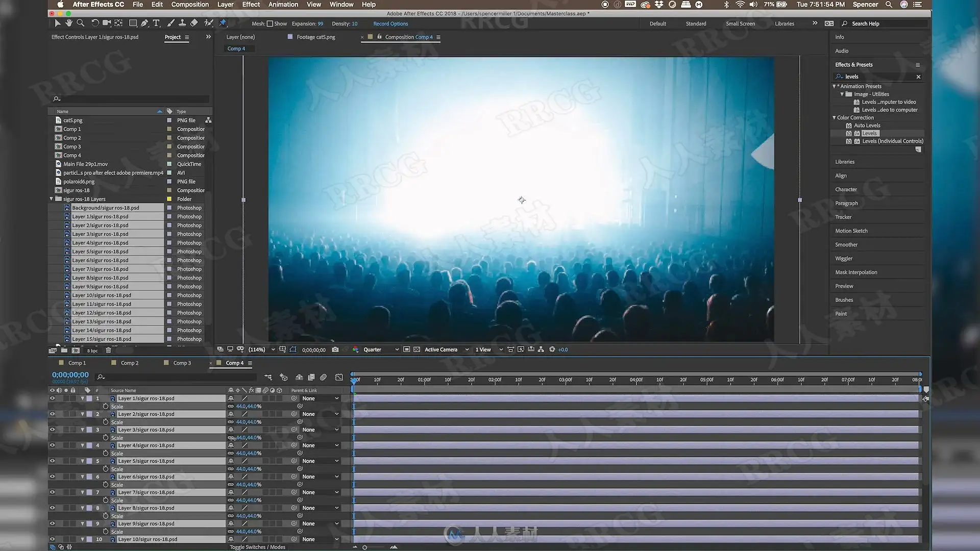The width and height of the screenshot is (980, 551).
Task: Enable motion blur icon in timeline
Action: pyautogui.click(x=323, y=377)
